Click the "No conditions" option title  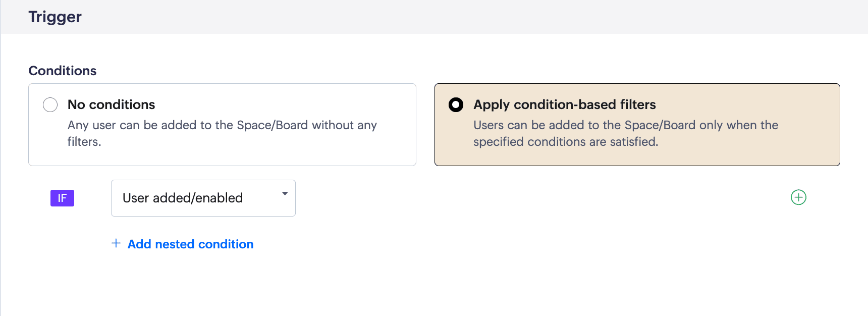(112, 104)
